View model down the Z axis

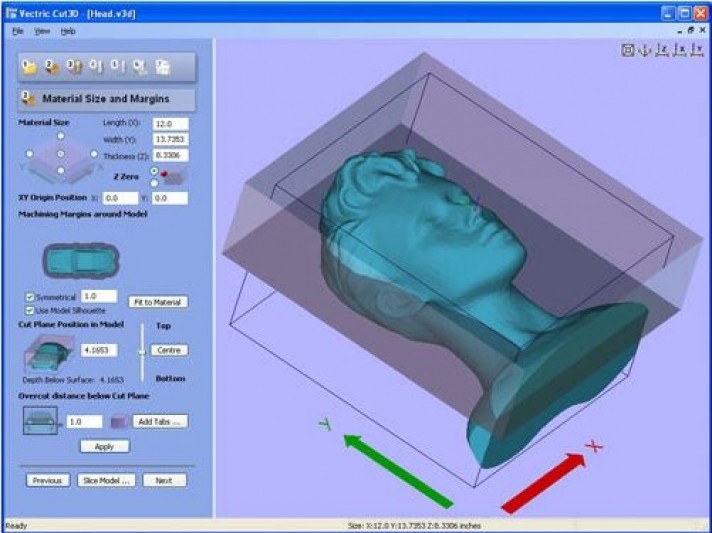click(662, 50)
